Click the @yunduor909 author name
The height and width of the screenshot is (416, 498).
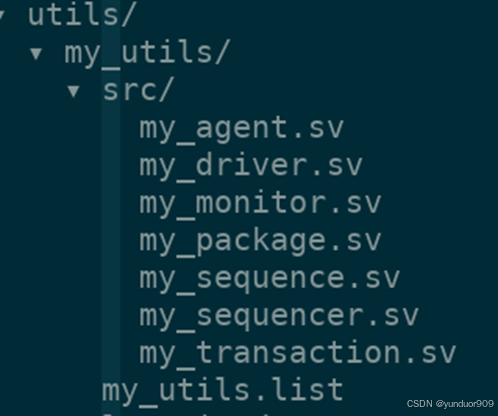pyautogui.click(x=465, y=404)
